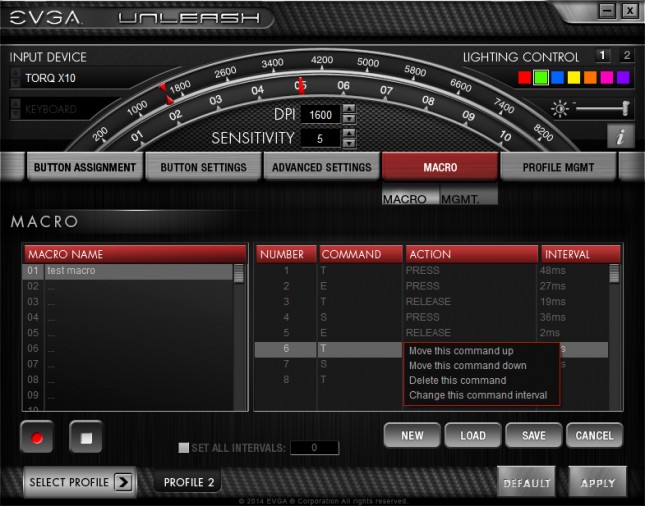Viewport: 645px width, 506px height.
Task: Click the Save macro button
Action: click(534, 435)
